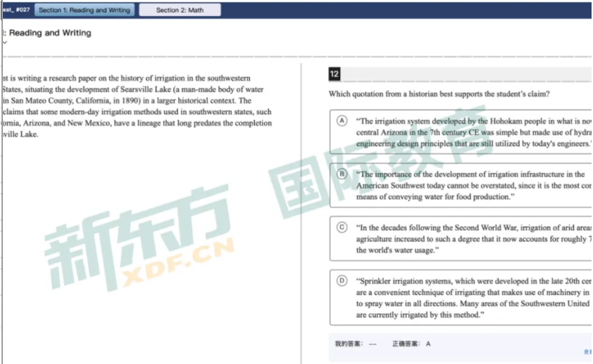593x364 pixels.
Task: Click the vertical divider between passage and question
Action: [301, 203]
